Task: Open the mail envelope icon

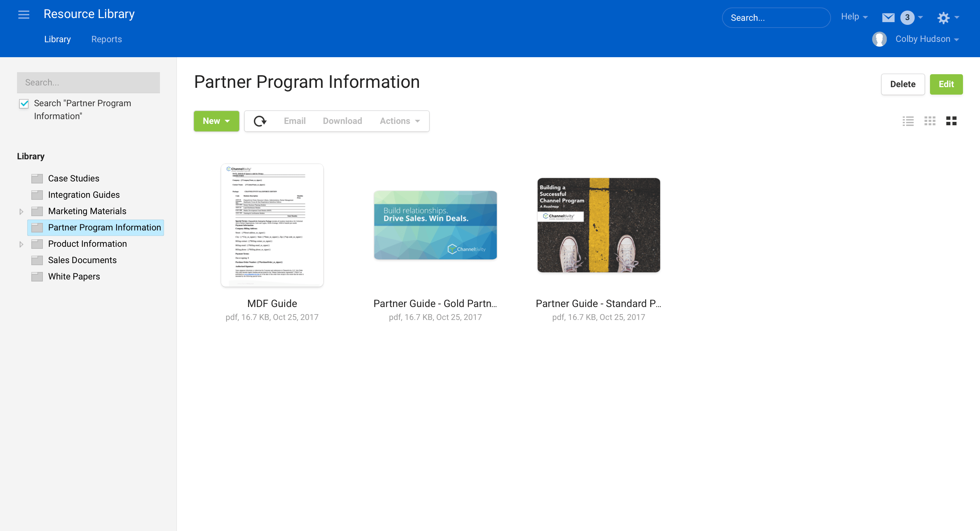Action: tap(888, 17)
